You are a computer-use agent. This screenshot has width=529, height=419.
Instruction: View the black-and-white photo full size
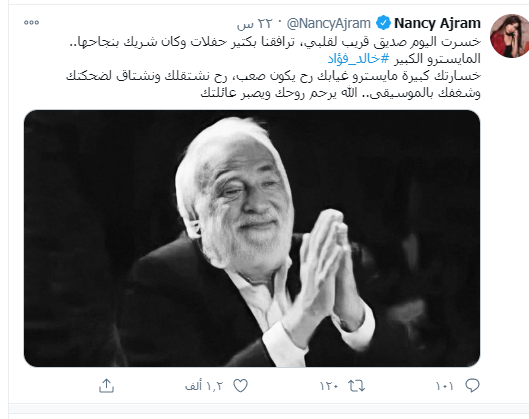point(252,238)
